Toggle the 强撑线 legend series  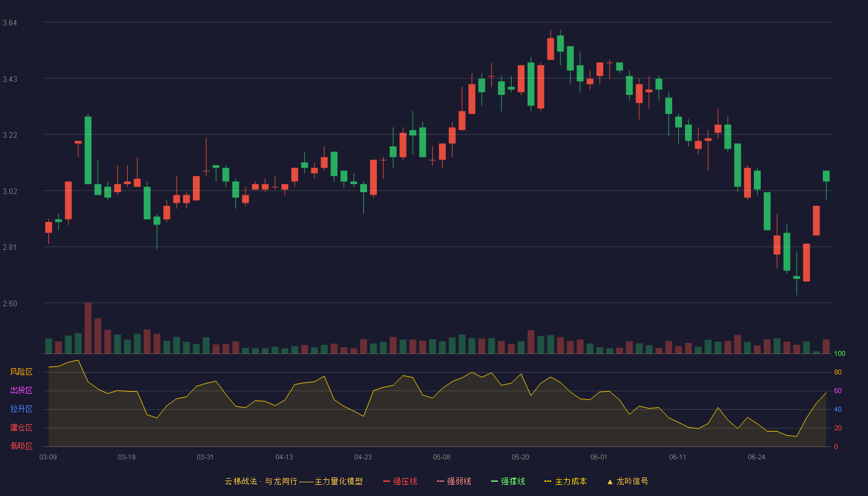coord(508,481)
